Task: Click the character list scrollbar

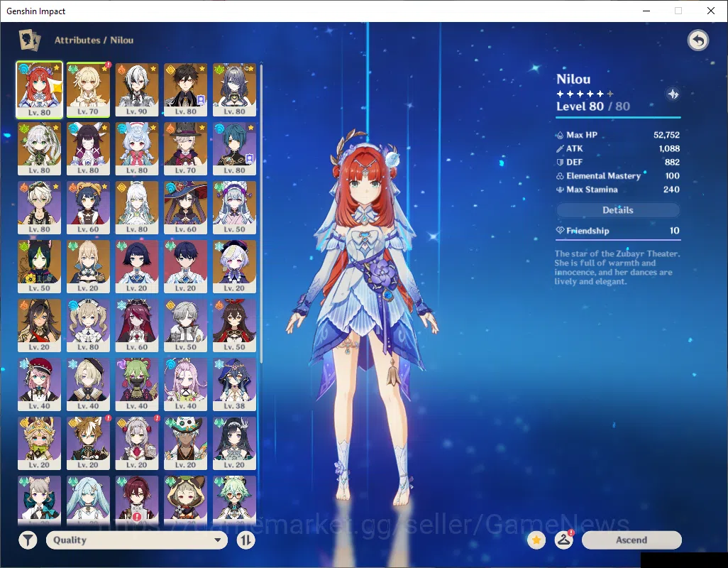Action: [261, 214]
